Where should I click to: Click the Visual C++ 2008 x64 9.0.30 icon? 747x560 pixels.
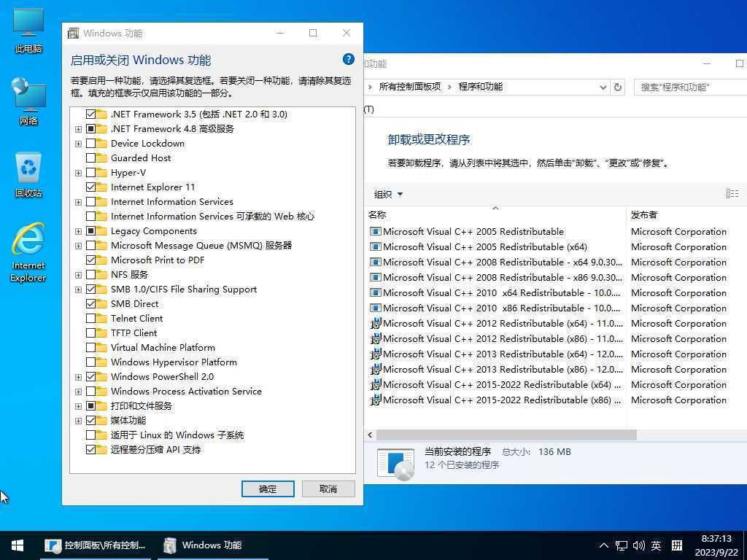coord(376,262)
